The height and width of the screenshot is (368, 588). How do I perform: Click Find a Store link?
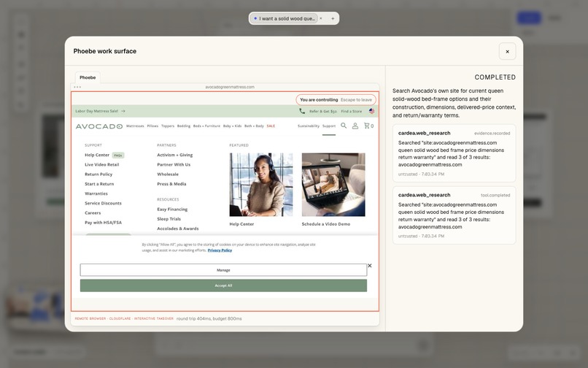[x=352, y=112]
